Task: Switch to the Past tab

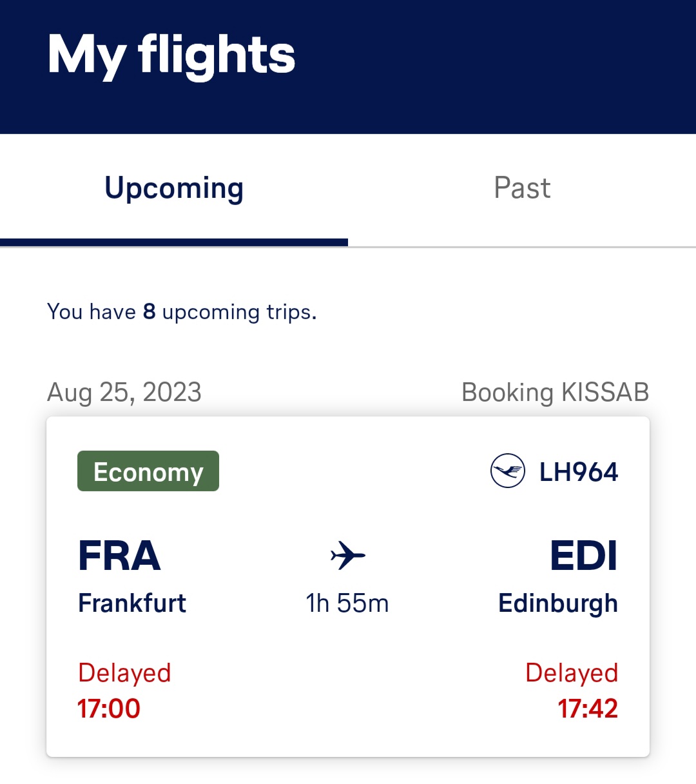Action: coord(522,188)
